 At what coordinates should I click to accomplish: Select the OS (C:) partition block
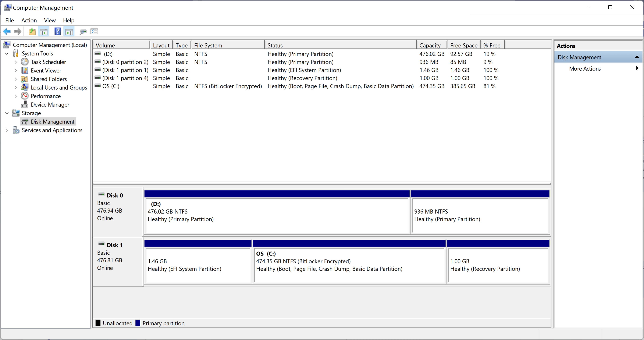(x=349, y=265)
